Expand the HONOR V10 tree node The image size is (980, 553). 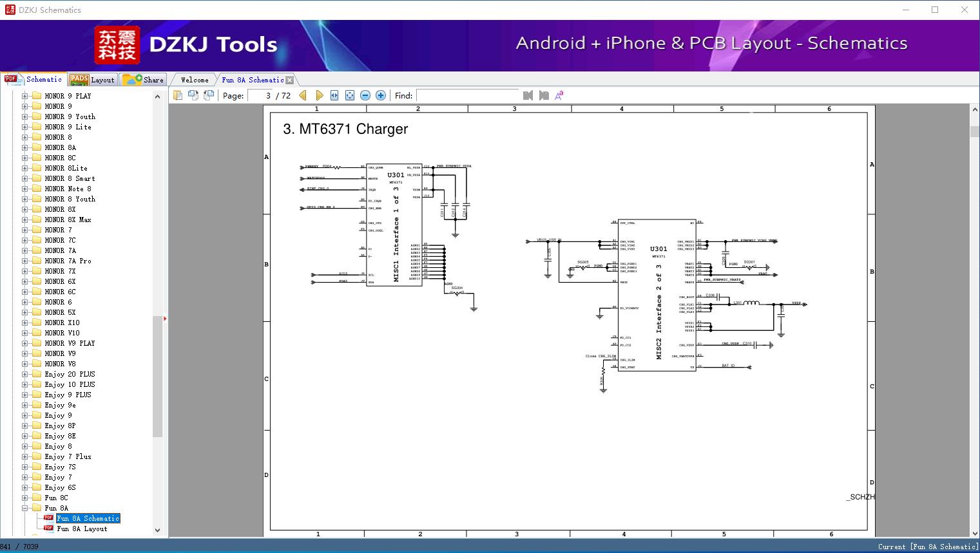25,333
